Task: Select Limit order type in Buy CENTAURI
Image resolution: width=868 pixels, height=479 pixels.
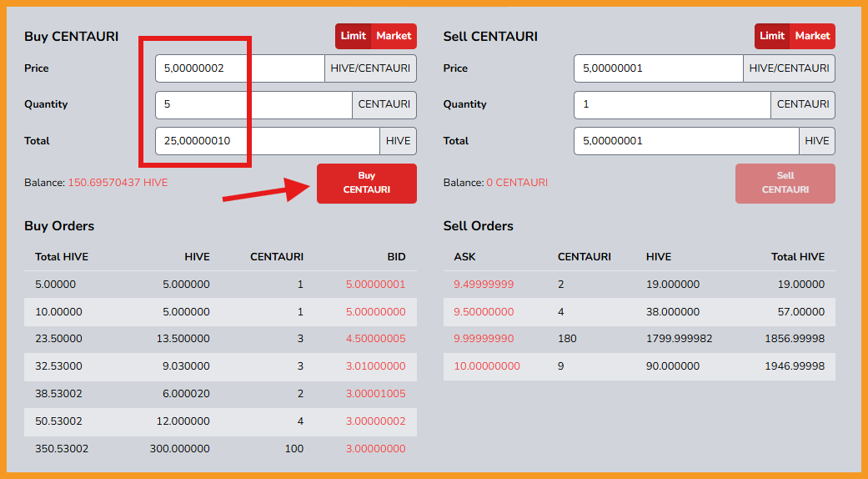Action: coord(354,36)
